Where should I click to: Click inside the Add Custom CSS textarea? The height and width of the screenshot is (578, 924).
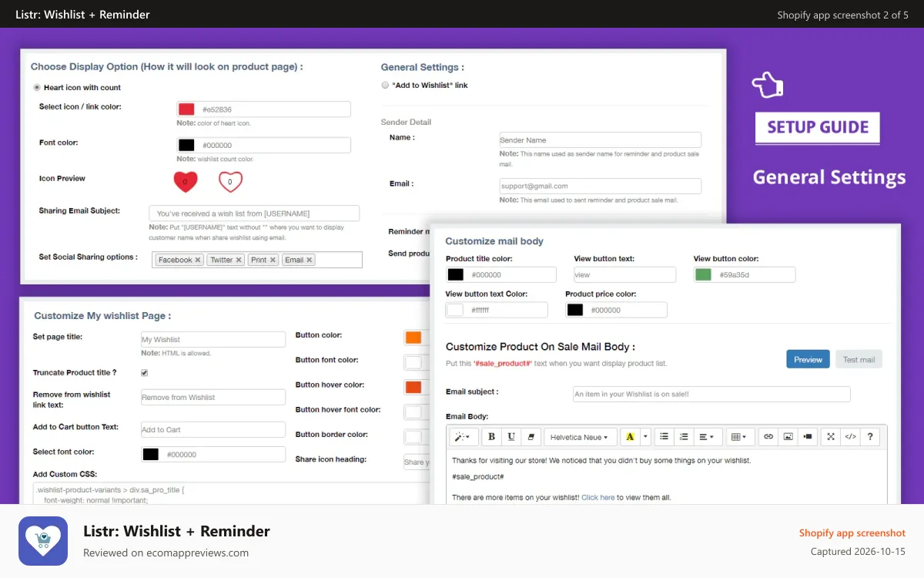[x=231, y=493]
